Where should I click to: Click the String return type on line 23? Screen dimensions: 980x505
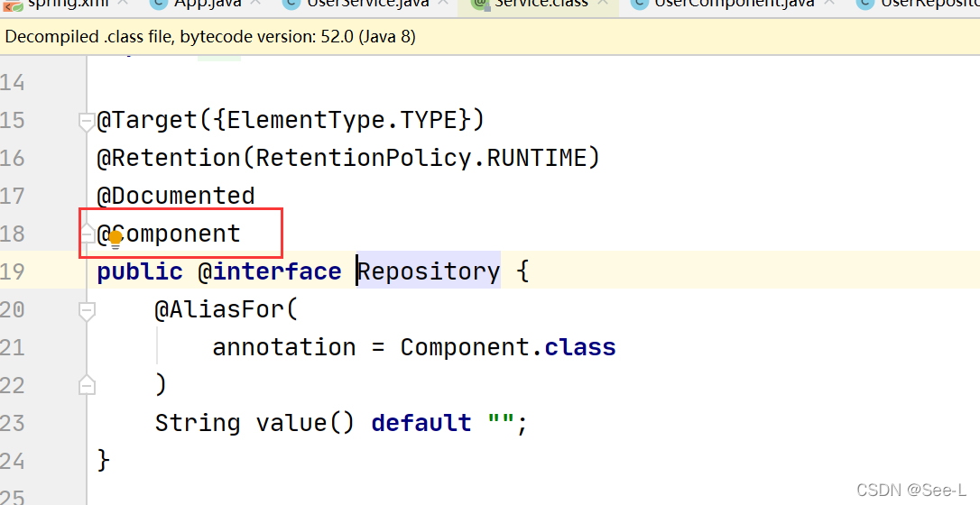pos(198,423)
